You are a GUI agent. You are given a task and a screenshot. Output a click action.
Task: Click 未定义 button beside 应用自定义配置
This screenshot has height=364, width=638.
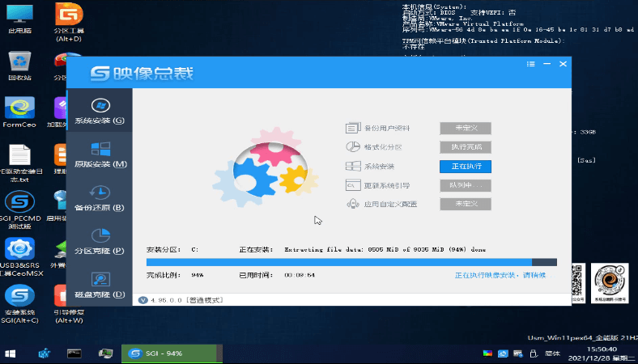pos(466,204)
